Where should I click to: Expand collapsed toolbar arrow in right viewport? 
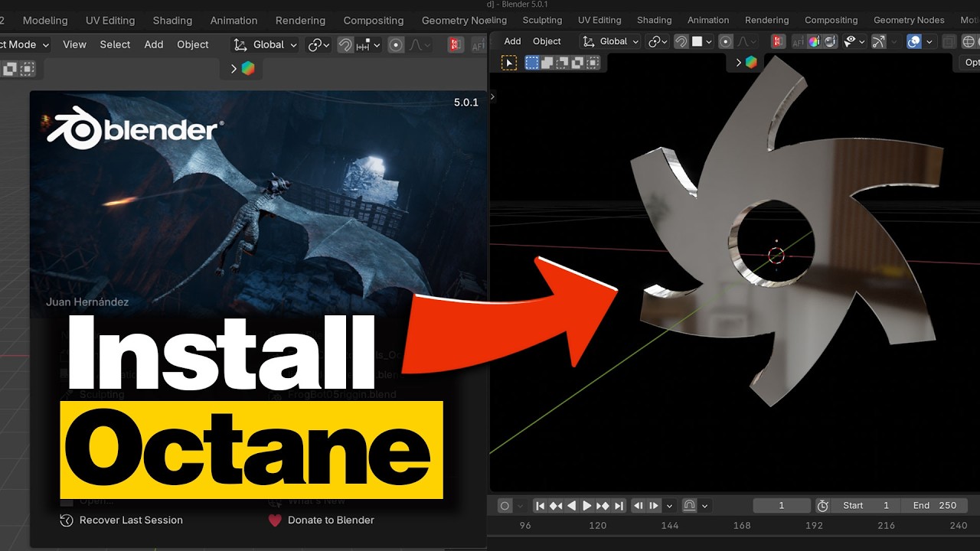[492, 96]
